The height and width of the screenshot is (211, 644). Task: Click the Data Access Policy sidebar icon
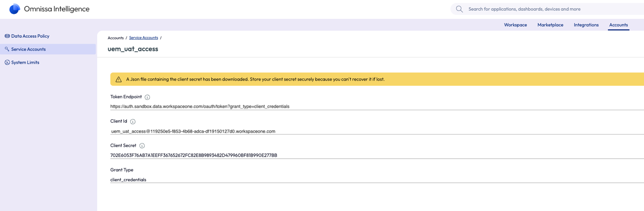click(x=7, y=36)
